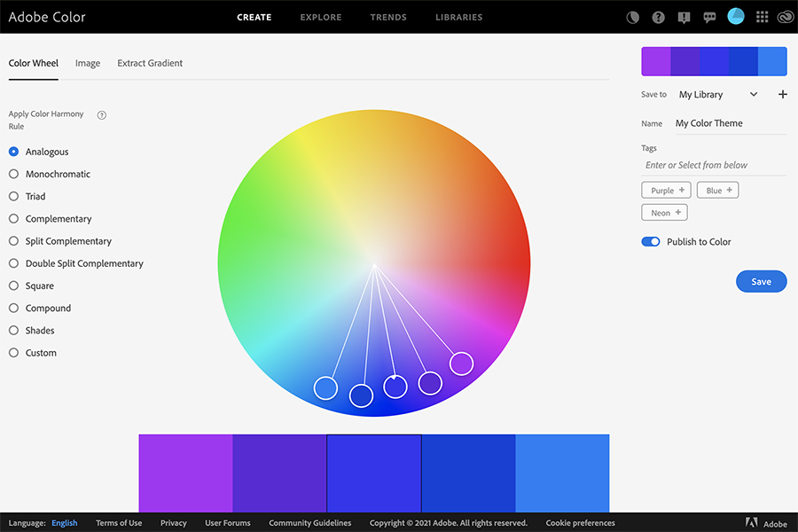Click the plus icon to add library

point(783,94)
